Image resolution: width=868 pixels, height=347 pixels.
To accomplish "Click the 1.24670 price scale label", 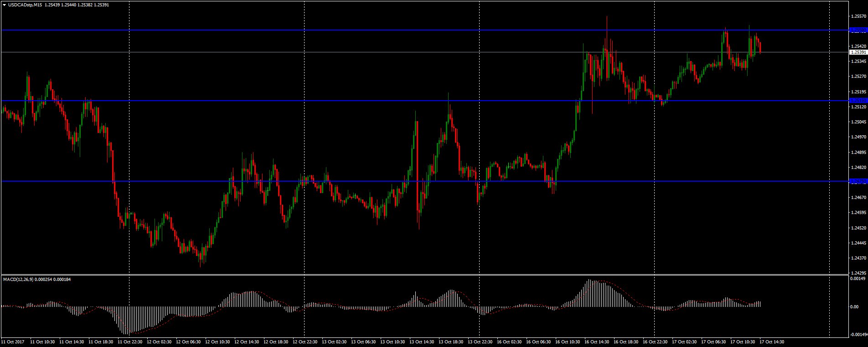I will (x=858, y=198).
